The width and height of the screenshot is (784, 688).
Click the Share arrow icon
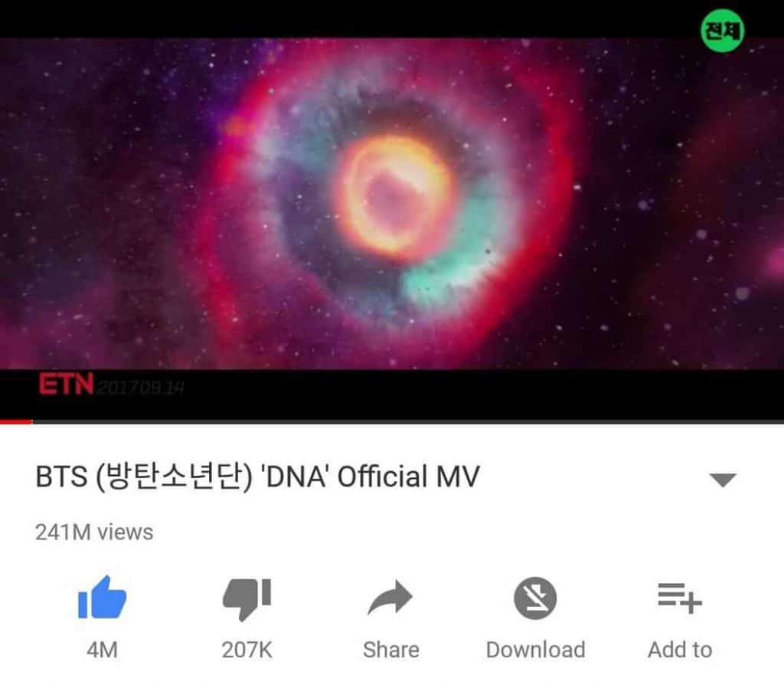[390, 598]
